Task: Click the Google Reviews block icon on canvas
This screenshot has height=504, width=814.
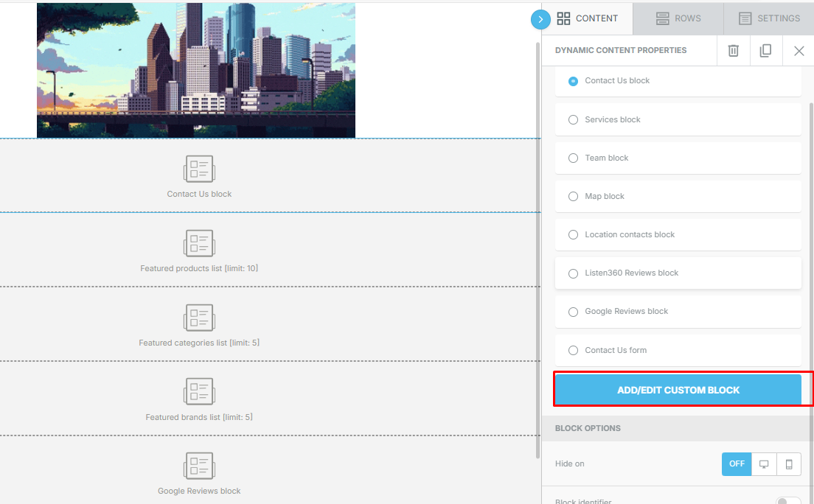Action: [x=199, y=466]
